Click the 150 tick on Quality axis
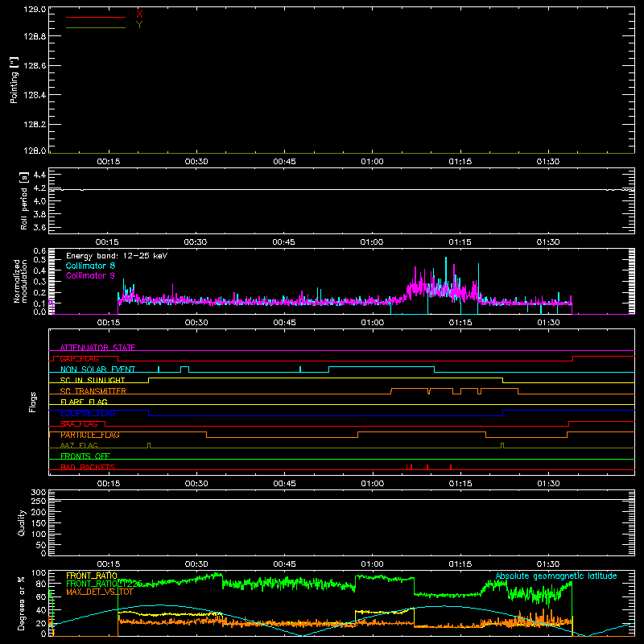This screenshot has width=644, height=644. coord(39,523)
